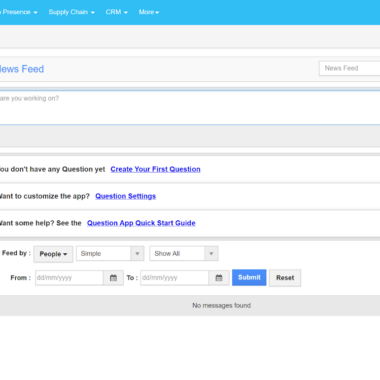Follow Create Your First Question link
The width and height of the screenshot is (380, 380).
pyautogui.click(x=155, y=169)
